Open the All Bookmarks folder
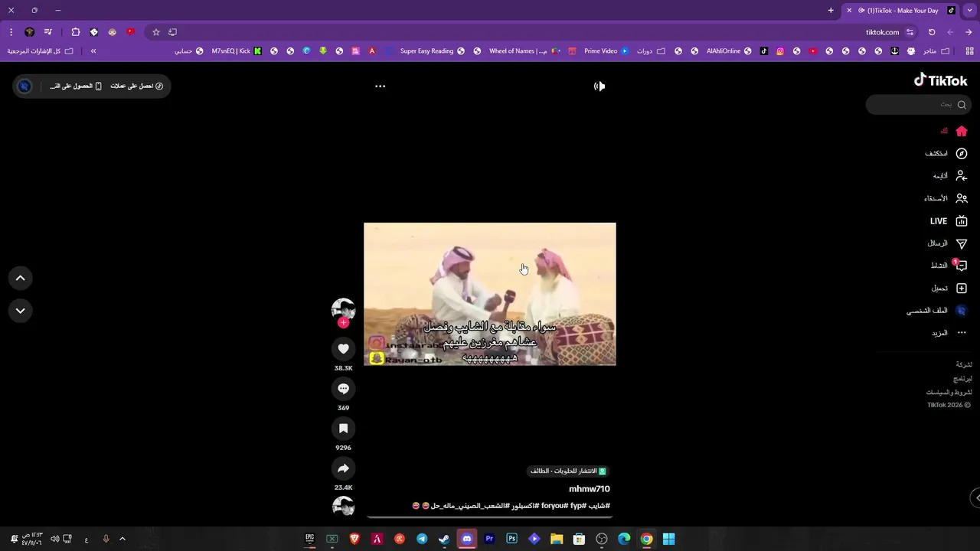The image size is (980, 551). (x=40, y=51)
